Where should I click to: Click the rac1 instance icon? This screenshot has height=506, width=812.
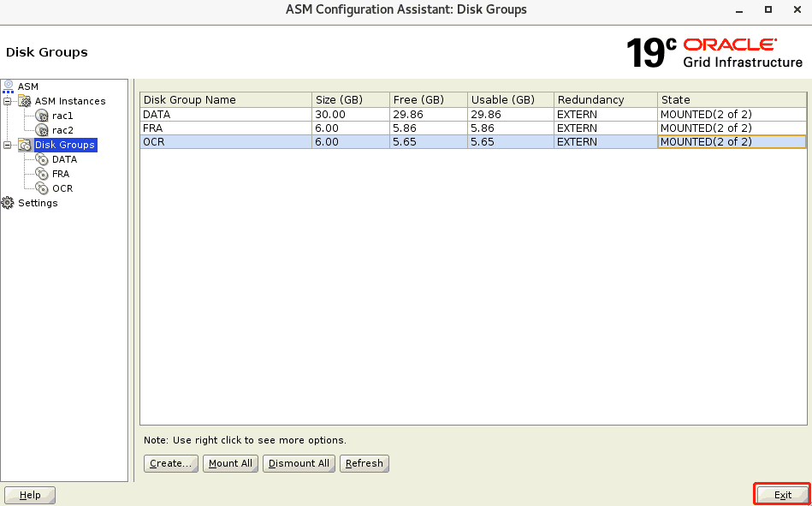(42, 116)
